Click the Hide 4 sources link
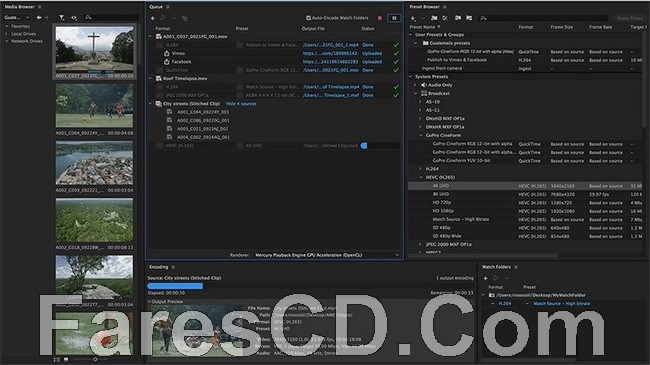 tap(241, 104)
